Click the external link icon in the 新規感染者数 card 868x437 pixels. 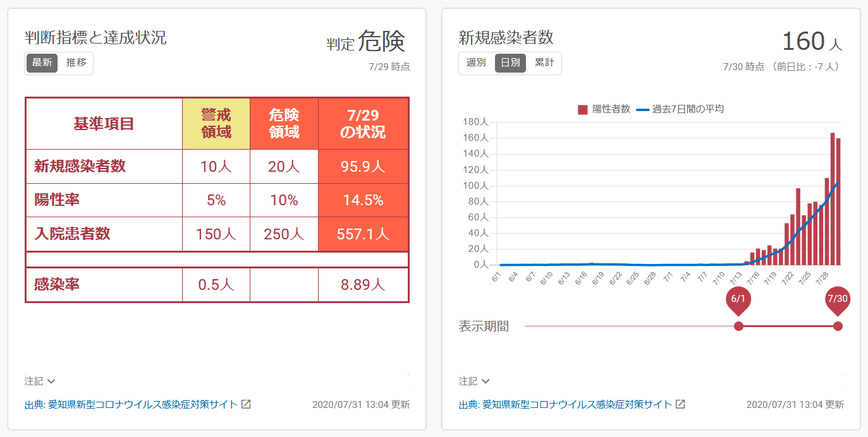click(681, 404)
